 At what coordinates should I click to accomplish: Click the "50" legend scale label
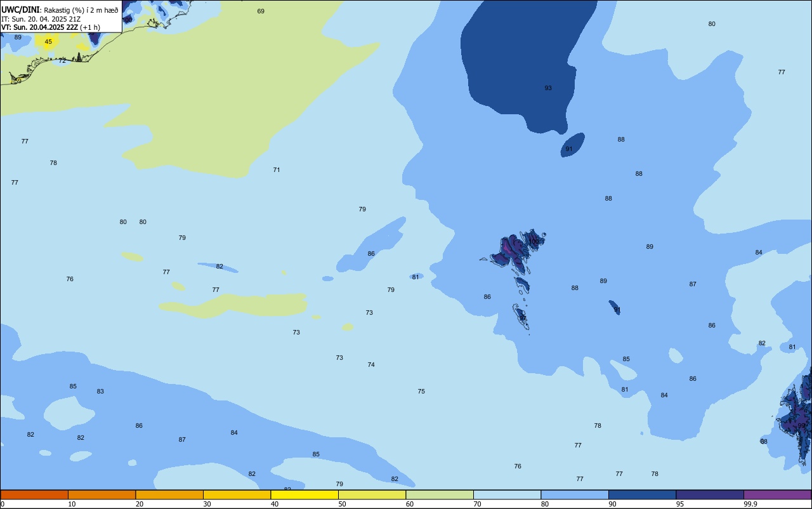(x=342, y=504)
